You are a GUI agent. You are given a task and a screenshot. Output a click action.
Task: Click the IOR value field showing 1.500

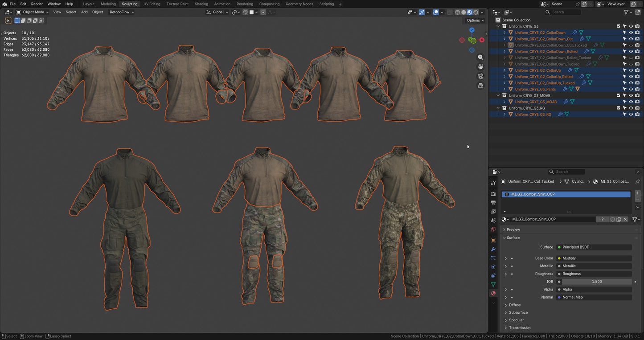[x=596, y=281]
